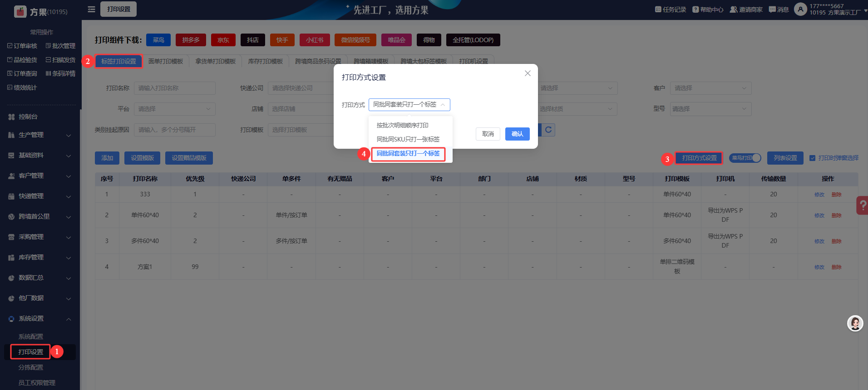The height and width of the screenshot is (390, 868).
Task: Open the 型号 filter dropdown
Action: [710, 109]
